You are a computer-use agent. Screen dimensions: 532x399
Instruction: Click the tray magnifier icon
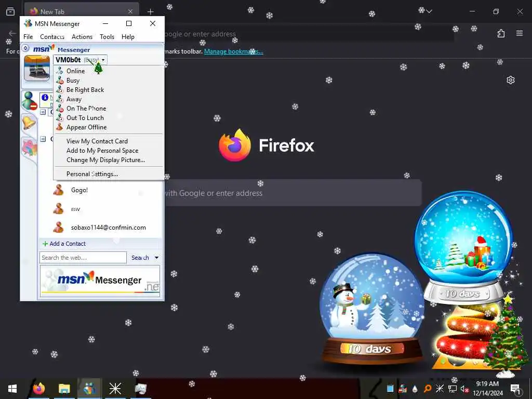tap(428, 389)
